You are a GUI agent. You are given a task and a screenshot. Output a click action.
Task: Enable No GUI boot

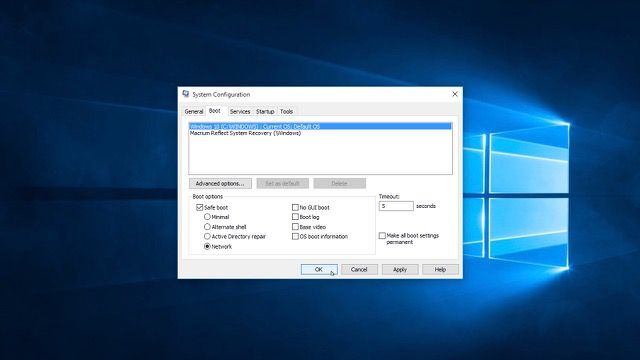tap(295, 207)
